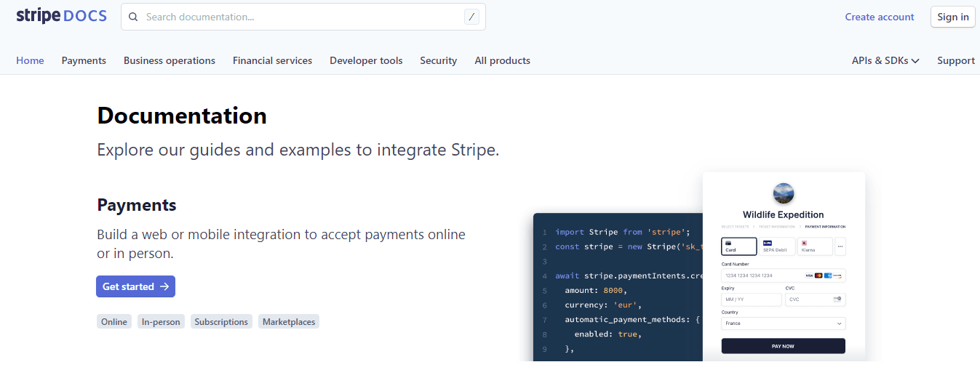Open the more payment methods ellipsis
Screen dimensions: 980x370
pos(840,246)
